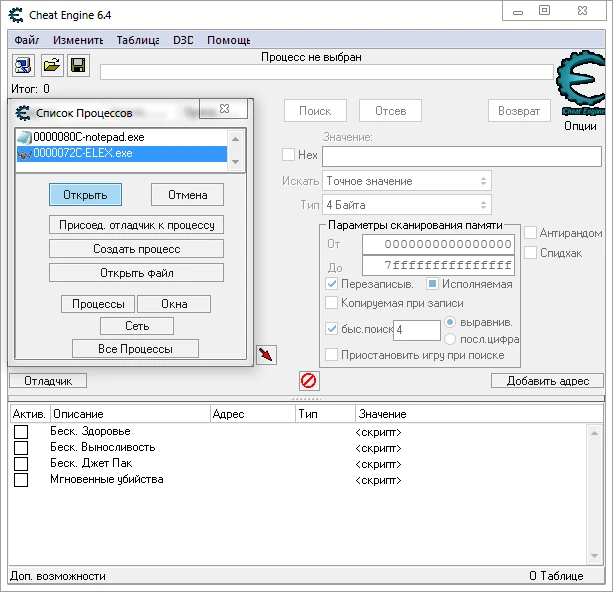Click the select process computer icon

[x=23, y=65]
